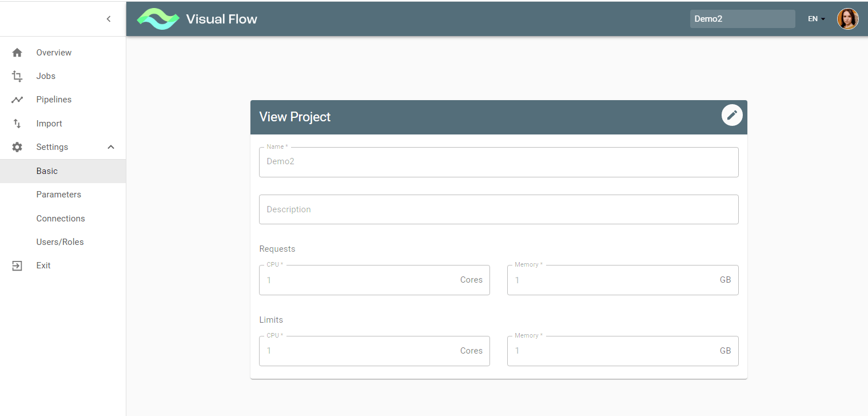
Task: Click the project Name field
Action: click(499, 162)
